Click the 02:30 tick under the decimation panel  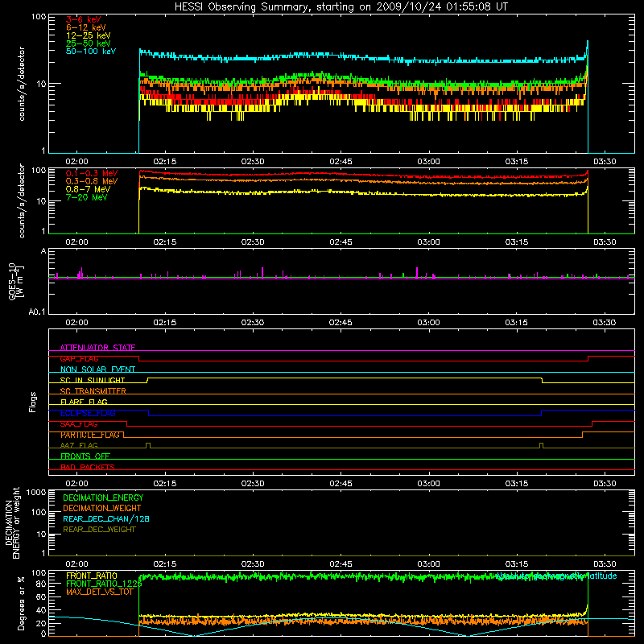[x=253, y=564]
